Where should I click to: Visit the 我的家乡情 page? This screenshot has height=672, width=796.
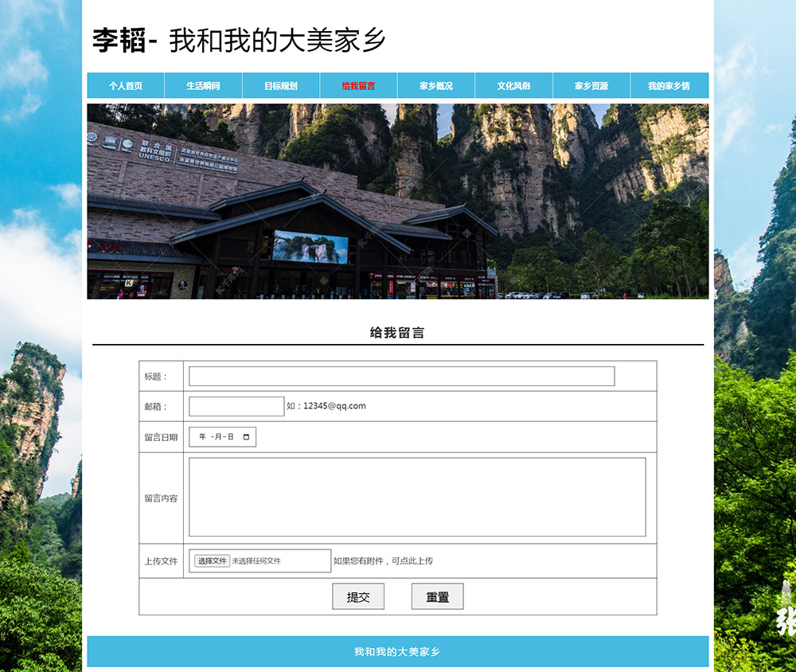pyautogui.click(x=669, y=86)
